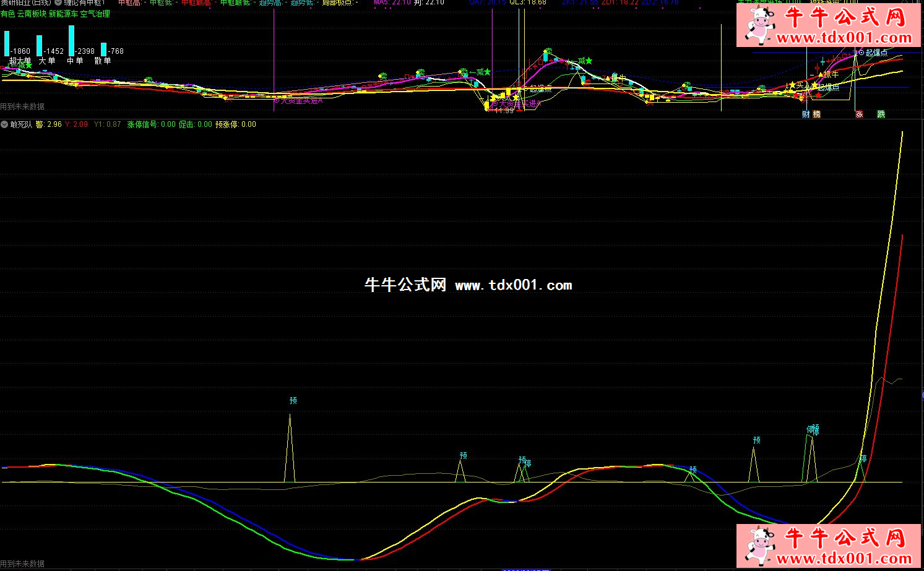Select the 空气治理 sector label

(x=95, y=14)
